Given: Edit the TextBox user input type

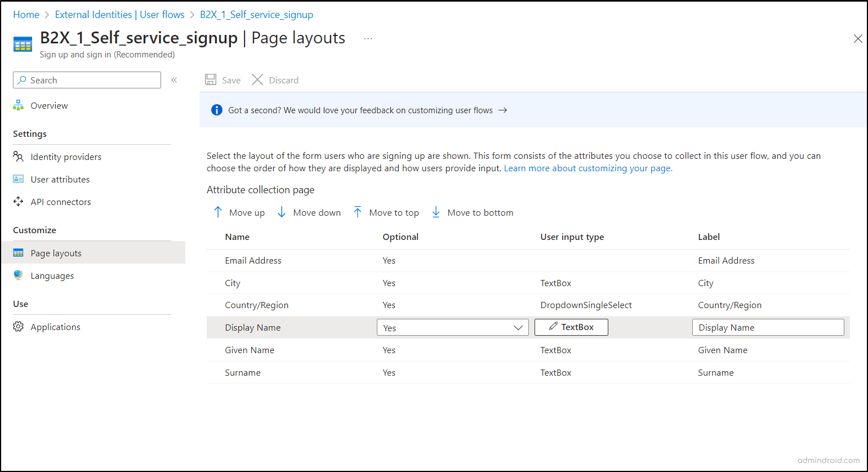Looking at the screenshot, I should [x=571, y=327].
